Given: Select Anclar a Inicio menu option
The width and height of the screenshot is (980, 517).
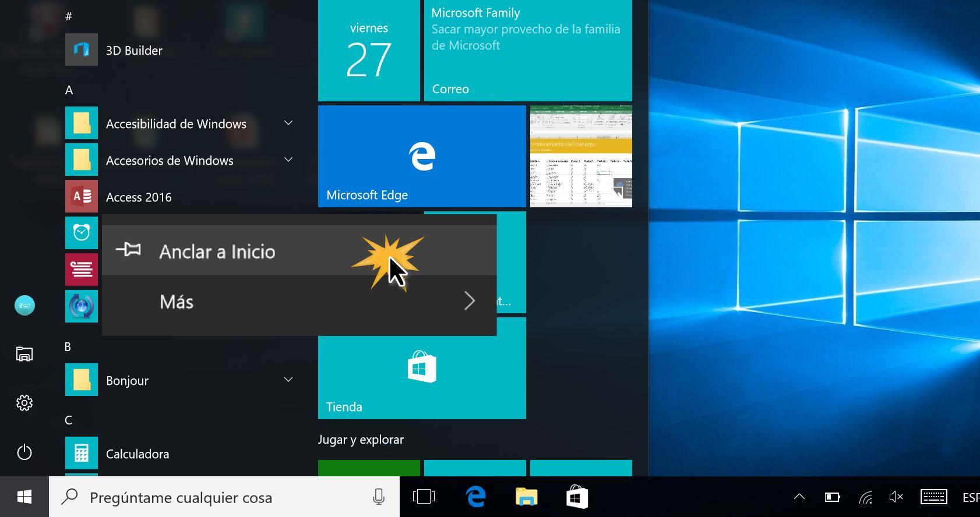Looking at the screenshot, I should point(299,250).
